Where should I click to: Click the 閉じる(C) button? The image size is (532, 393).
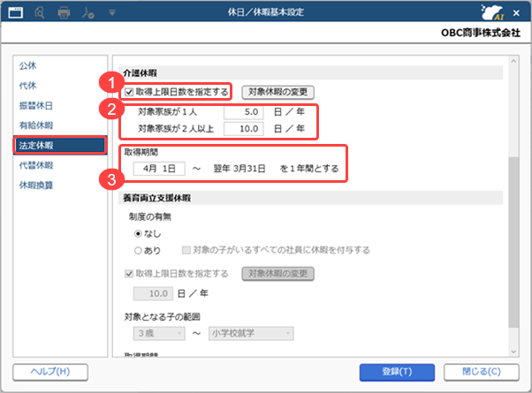[482, 372]
